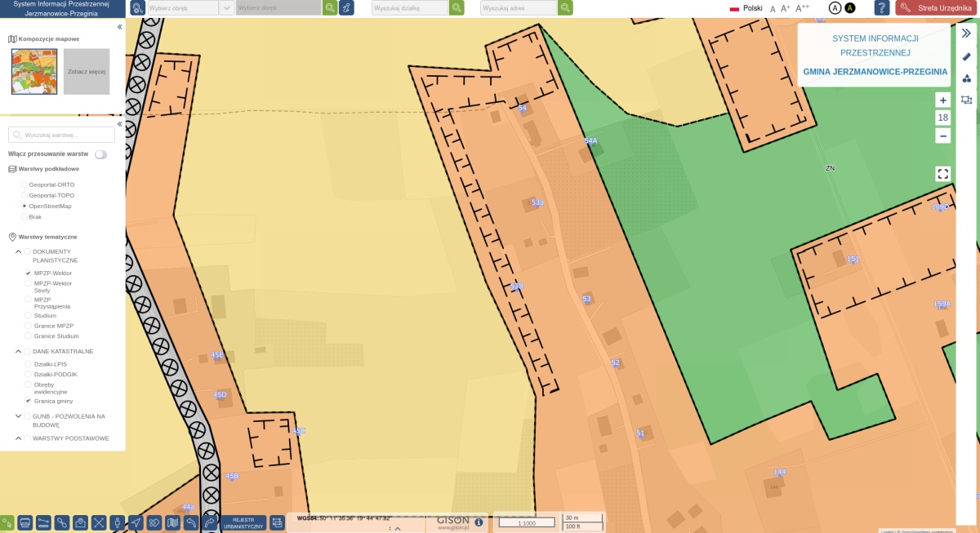This screenshot has width=980, height=533.
Task: Select Geoportal-TOPO base layer
Action: pyautogui.click(x=24, y=195)
